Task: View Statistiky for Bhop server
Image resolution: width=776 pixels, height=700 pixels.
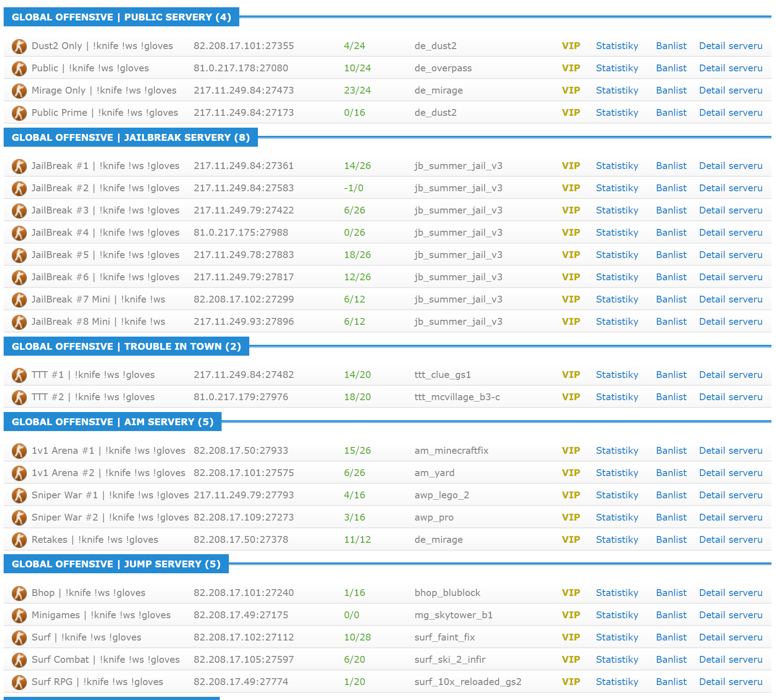Action: point(617,593)
